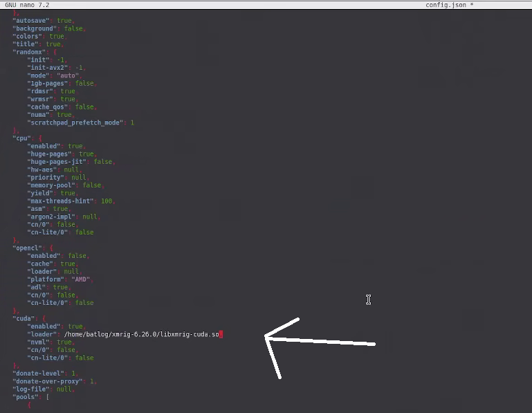532x413 pixels.
Task: Click the "log-file" key
Action: coord(31,389)
